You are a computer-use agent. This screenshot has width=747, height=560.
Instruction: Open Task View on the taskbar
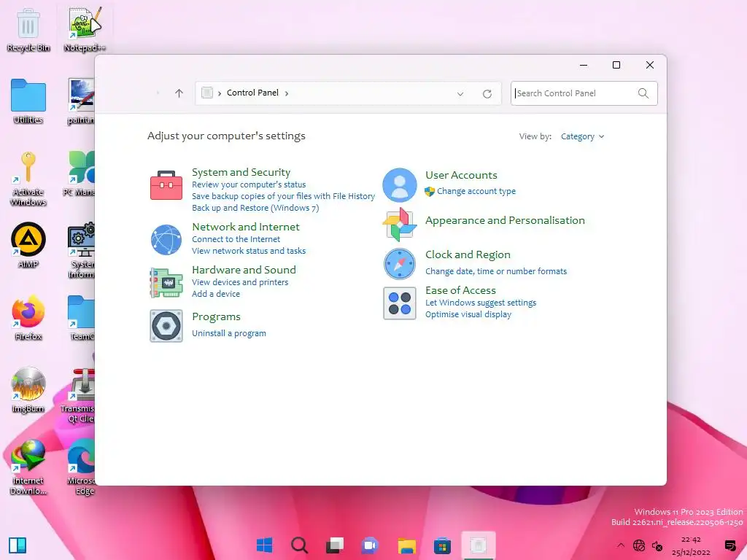click(x=335, y=545)
